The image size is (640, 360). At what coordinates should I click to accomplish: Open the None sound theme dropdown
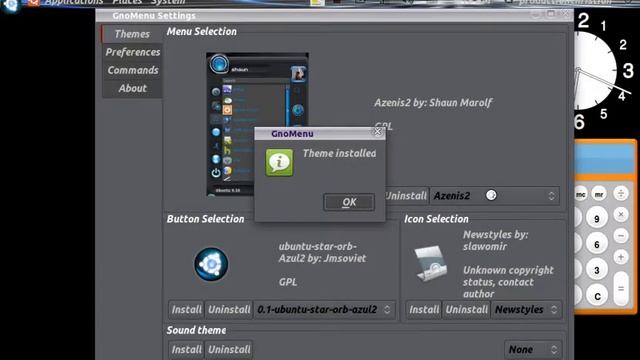point(533,349)
